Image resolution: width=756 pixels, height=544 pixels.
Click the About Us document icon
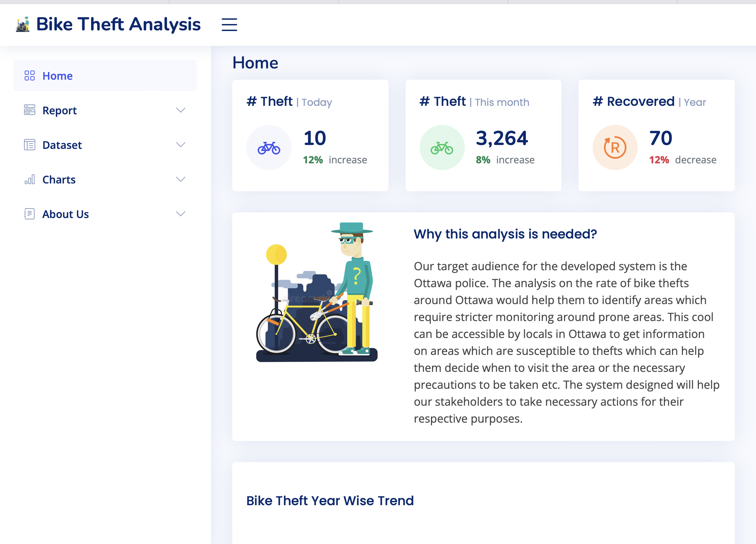pos(30,214)
